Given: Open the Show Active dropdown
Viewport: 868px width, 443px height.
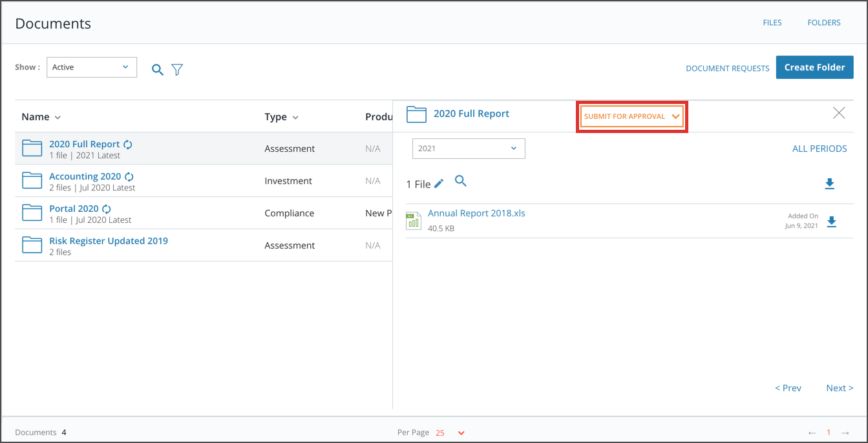Looking at the screenshot, I should tap(92, 67).
